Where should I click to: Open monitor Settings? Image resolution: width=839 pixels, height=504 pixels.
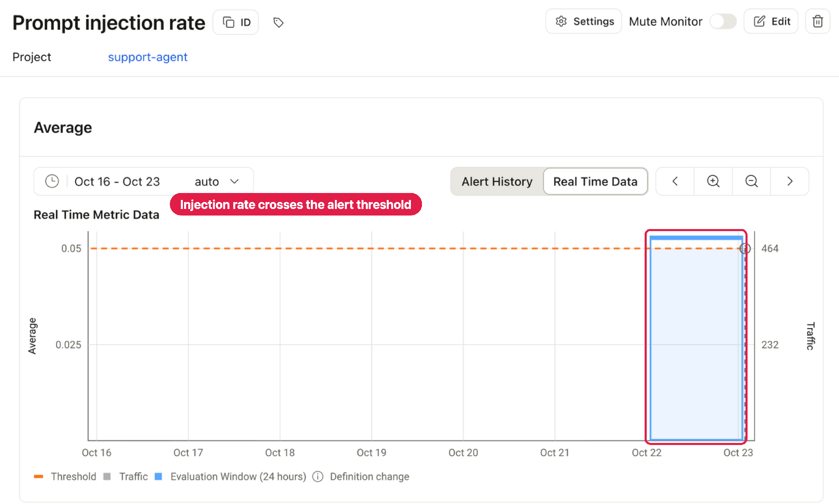pyautogui.click(x=584, y=21)
